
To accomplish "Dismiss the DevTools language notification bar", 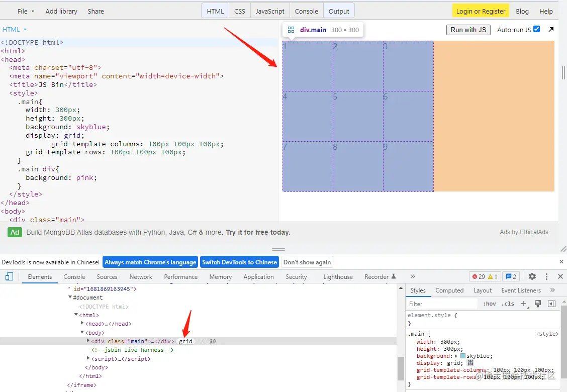I will coord(561,261).
